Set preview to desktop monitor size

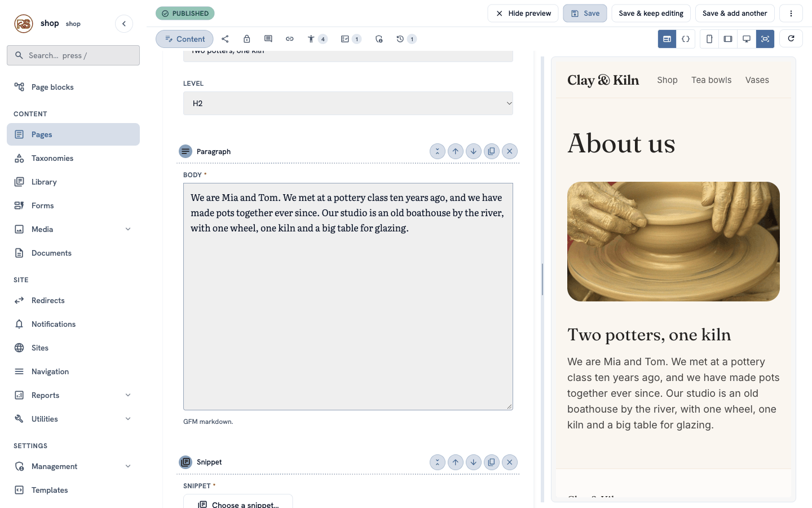click(747, 39)
